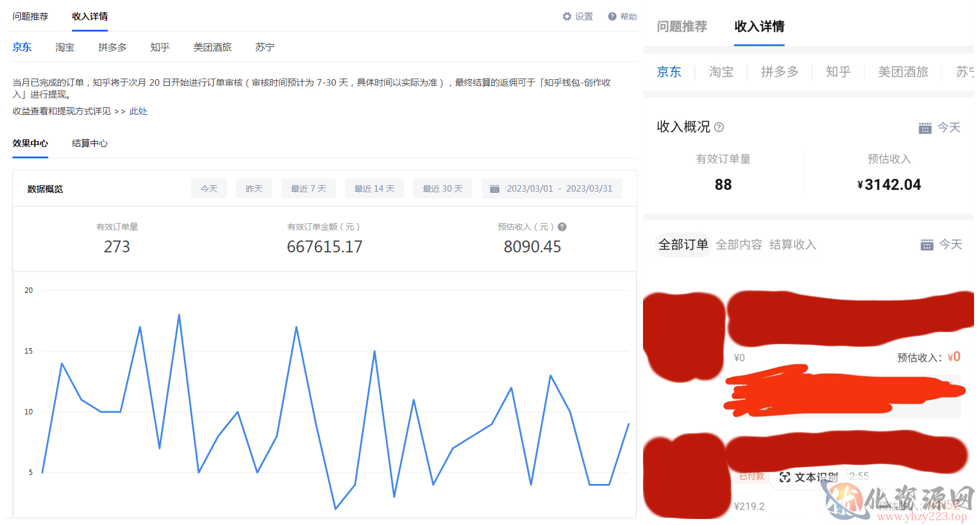Click the help question mark icon
Viewport: 980px width, 525px height.
point(612,17)
